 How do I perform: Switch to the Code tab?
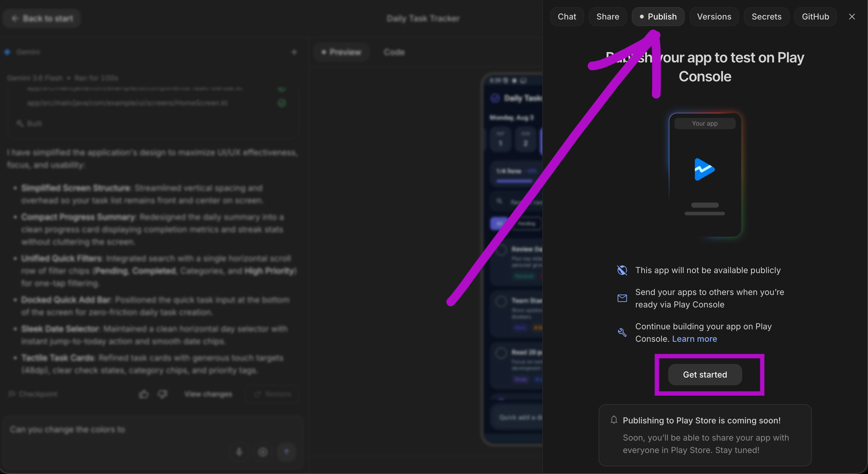pos(394,52)
